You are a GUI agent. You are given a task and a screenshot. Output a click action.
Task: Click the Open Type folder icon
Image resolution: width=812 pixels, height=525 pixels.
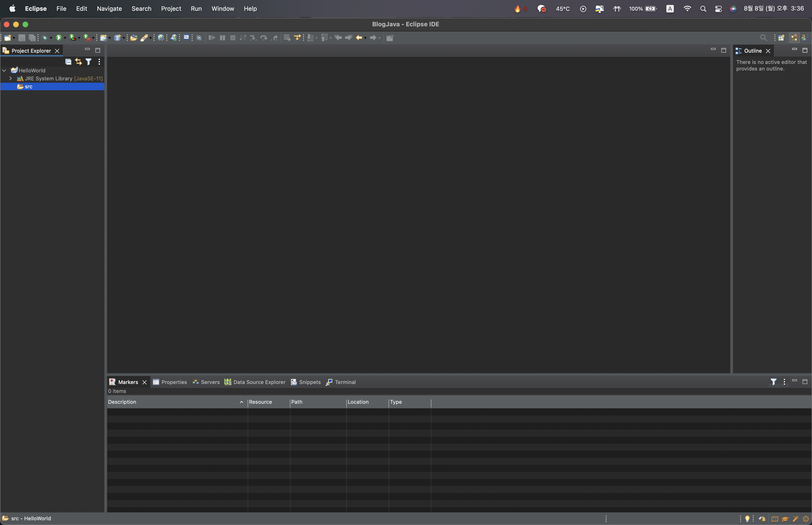[x=134, y=38]
